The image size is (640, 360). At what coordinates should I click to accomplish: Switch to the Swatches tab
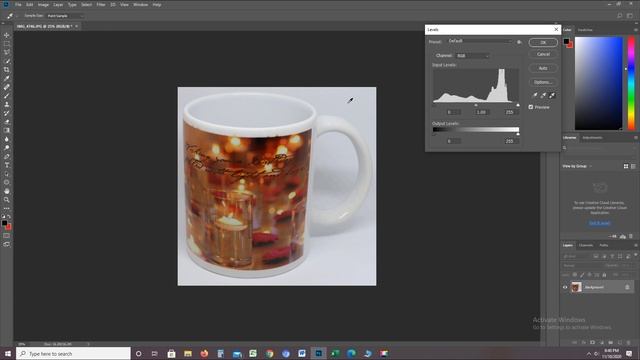(585, 30)
